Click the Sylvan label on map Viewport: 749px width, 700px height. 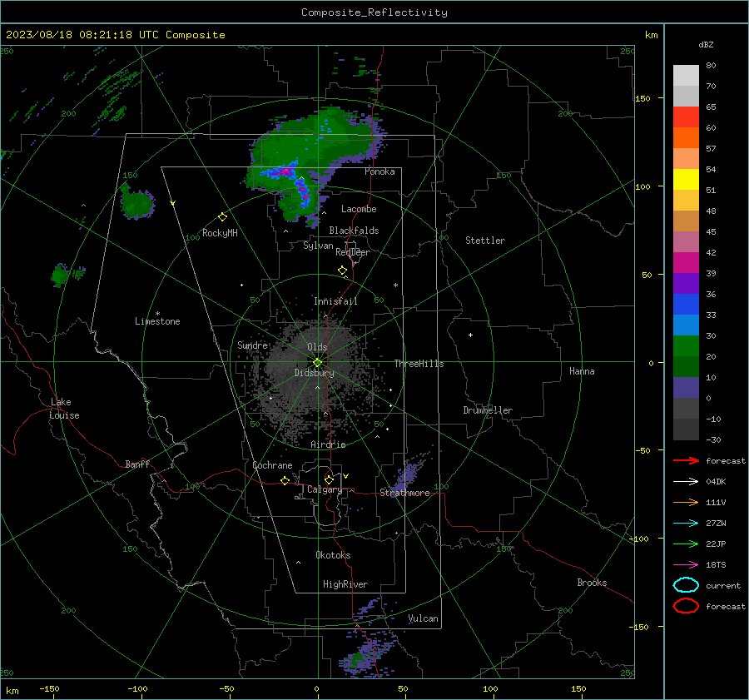click(x=318, y=246)
